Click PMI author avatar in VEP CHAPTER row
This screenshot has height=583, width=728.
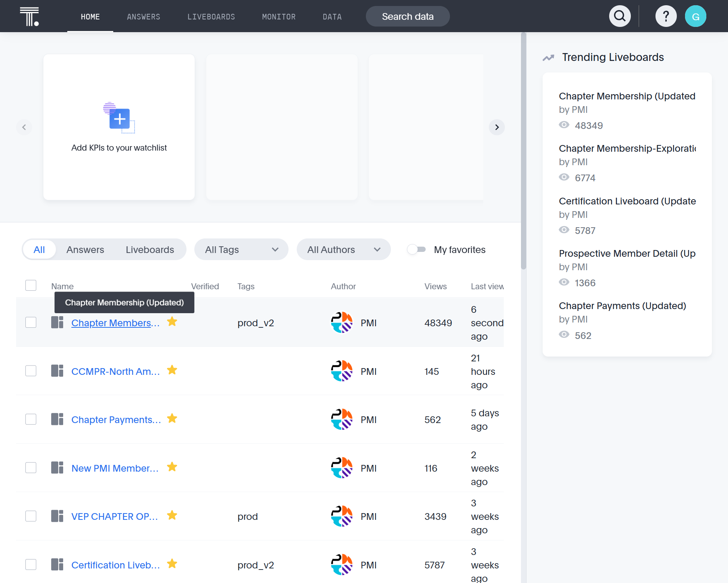342,516
